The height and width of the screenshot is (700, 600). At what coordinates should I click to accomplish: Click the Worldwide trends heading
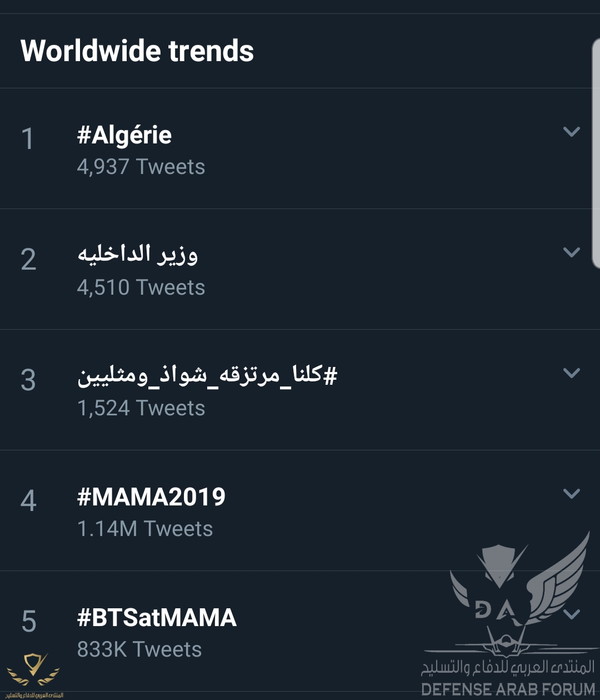pos(137,51)
